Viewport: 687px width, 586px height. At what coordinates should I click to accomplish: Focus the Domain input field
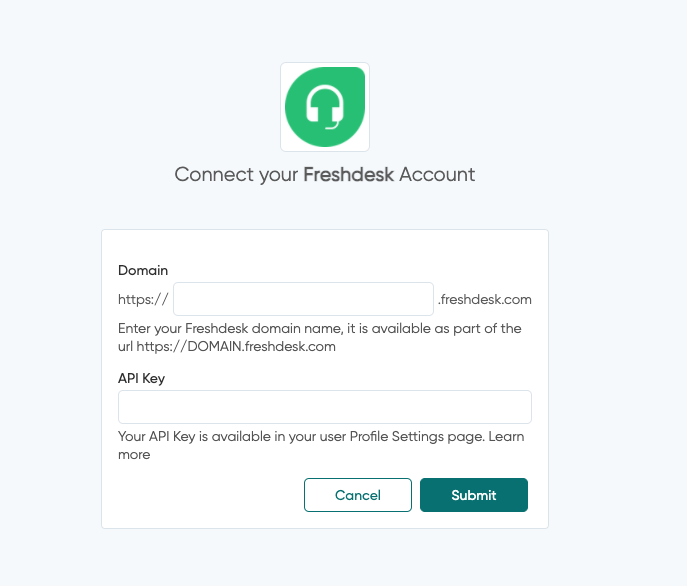pos(303,299)
